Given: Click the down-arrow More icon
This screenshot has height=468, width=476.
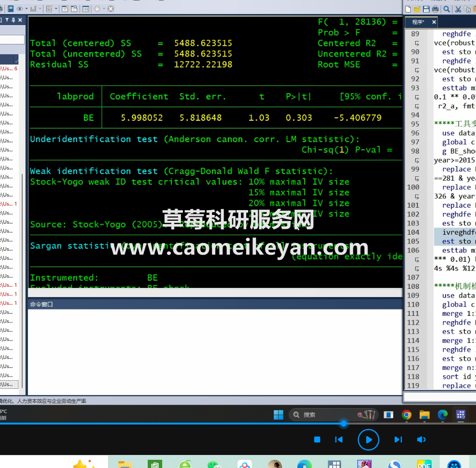Looking at the screenshot, I should tap(97, 9).
